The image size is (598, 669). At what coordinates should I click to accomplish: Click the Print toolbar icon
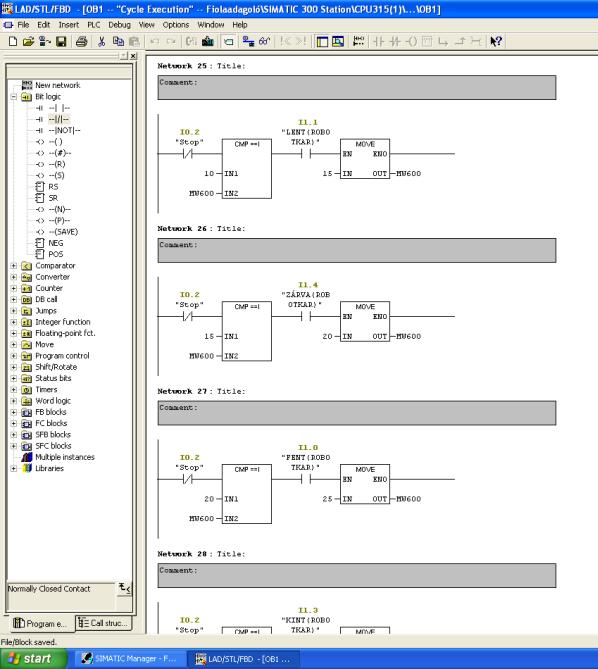coord(81,41)
